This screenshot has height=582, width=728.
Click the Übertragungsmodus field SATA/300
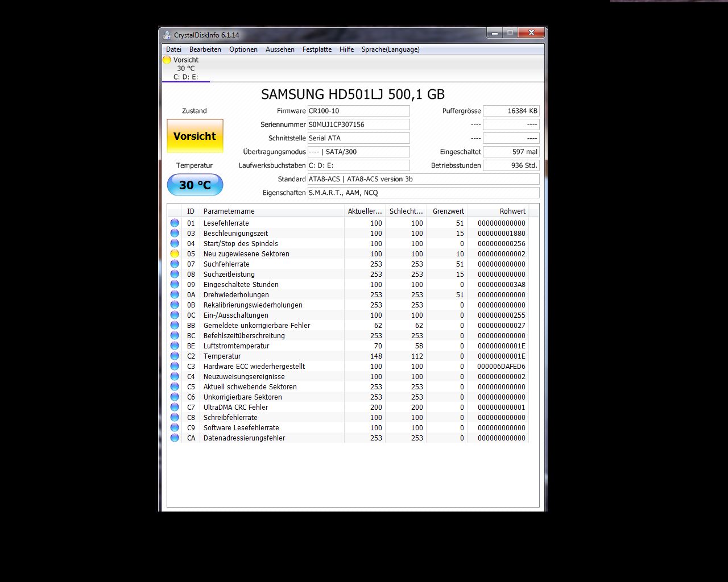pyautogui.click(x=358, y=152)
